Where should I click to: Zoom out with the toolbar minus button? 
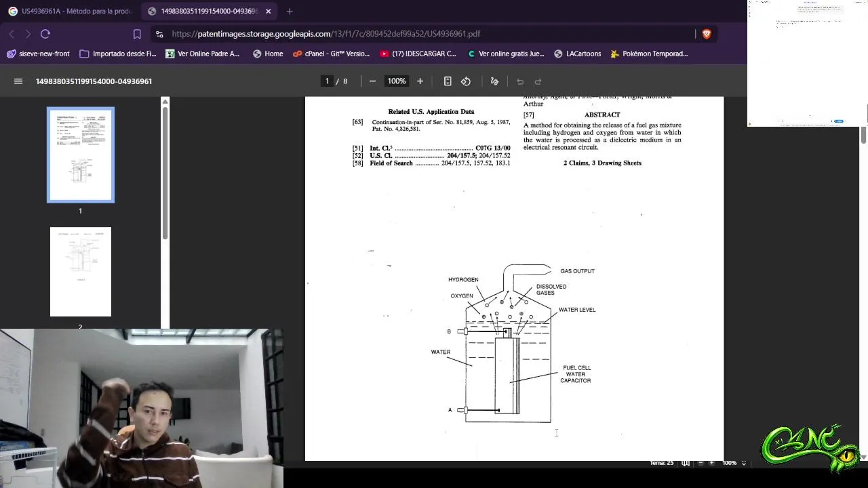372,81
